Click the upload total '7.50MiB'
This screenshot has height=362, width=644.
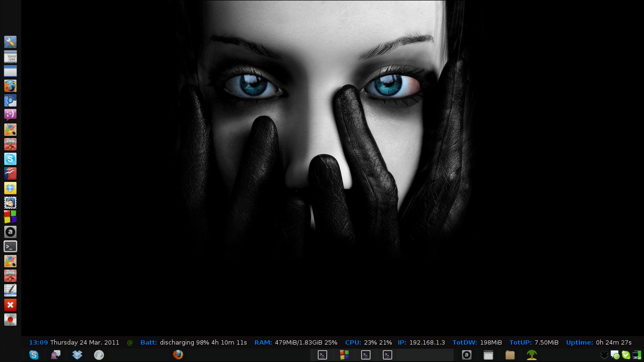546,343
